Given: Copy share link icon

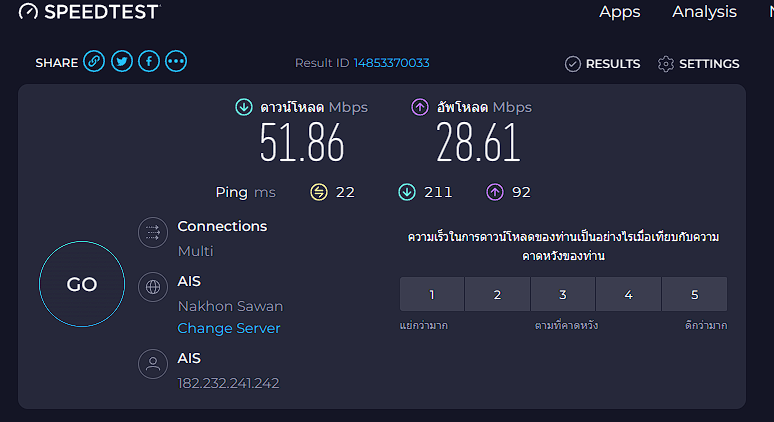Looking at the screenshot, I should coord(94,62).
